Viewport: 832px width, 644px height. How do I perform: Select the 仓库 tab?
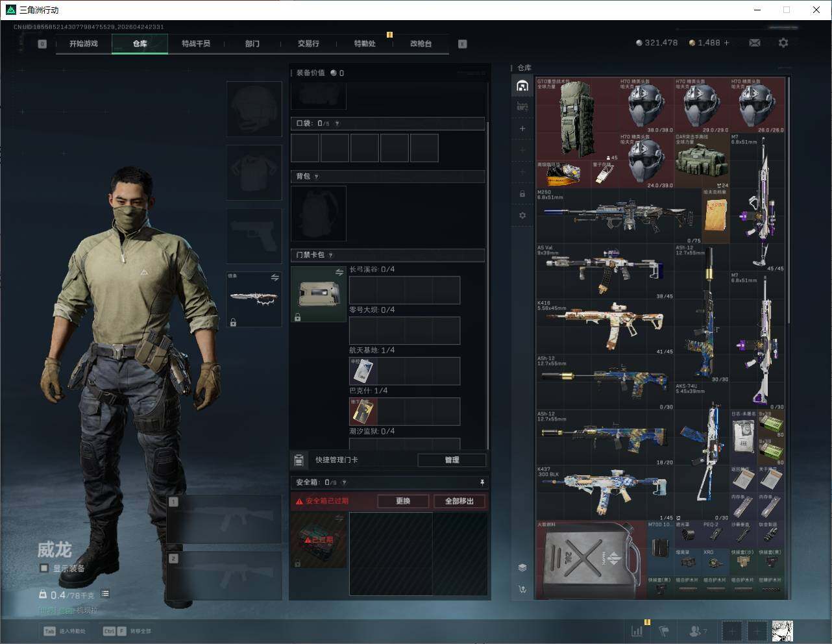coord(140,43)
